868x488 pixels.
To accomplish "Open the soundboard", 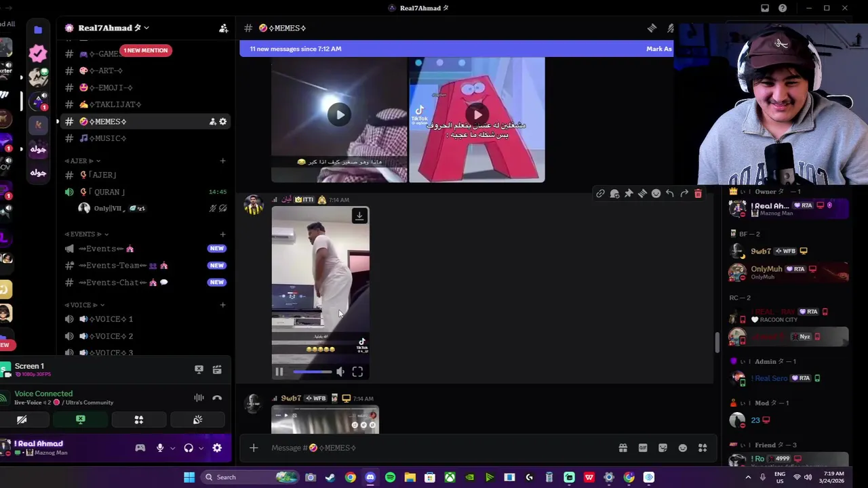I will click(x=197, y=420).
